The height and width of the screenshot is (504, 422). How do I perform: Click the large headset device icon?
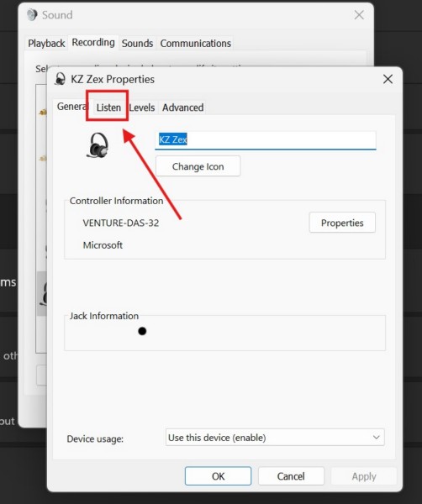[x=98, y=145]
